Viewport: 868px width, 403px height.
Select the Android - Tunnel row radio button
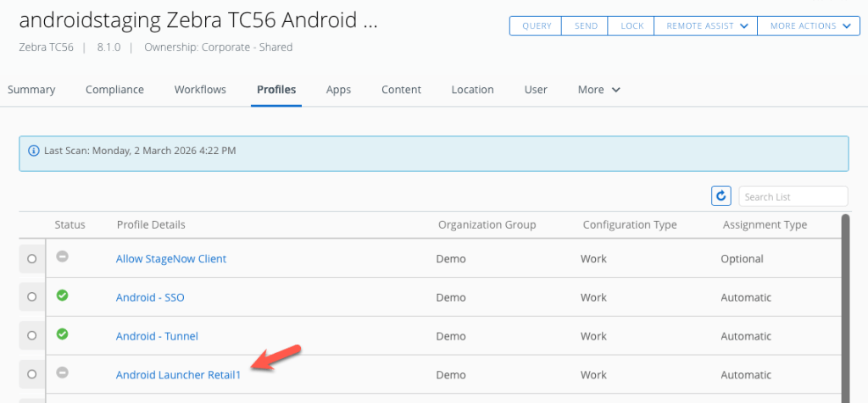[x=32, y=336]
